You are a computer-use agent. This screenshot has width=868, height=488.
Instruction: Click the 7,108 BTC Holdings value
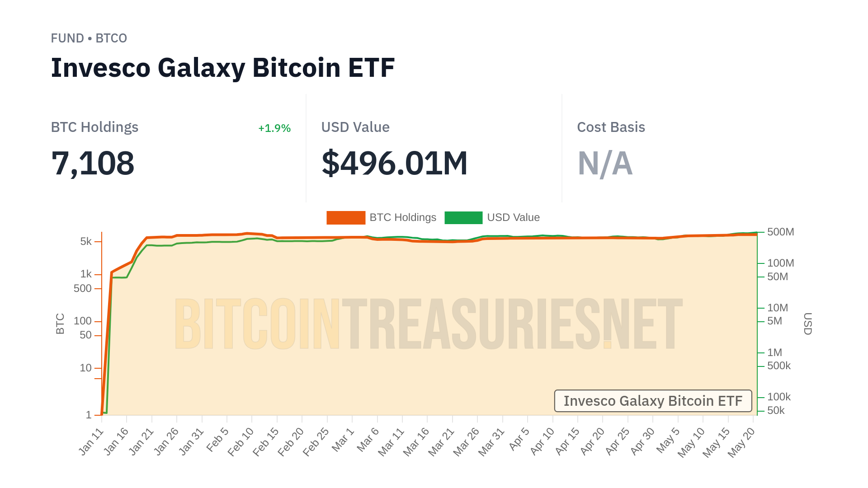point(93,164)
